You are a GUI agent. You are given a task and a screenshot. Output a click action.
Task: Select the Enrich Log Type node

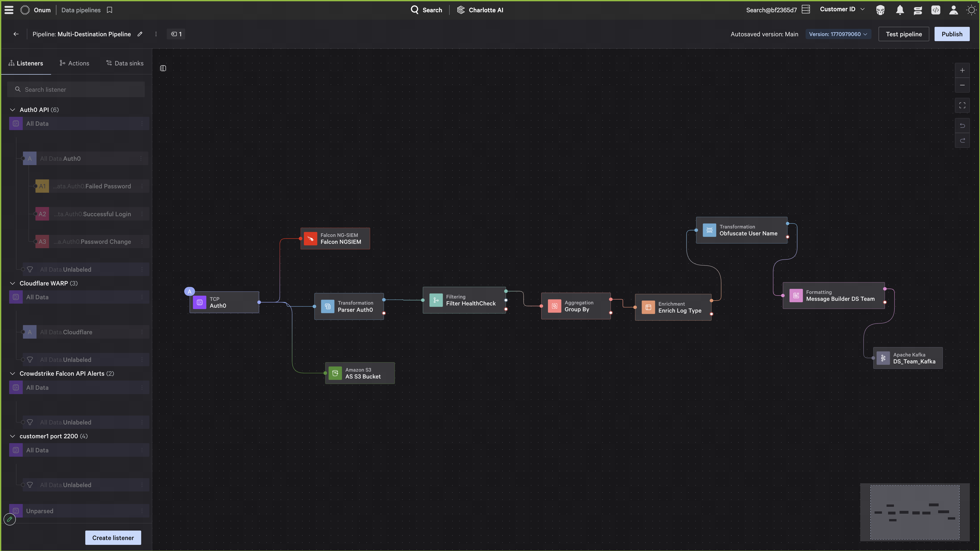pos(673,307)
